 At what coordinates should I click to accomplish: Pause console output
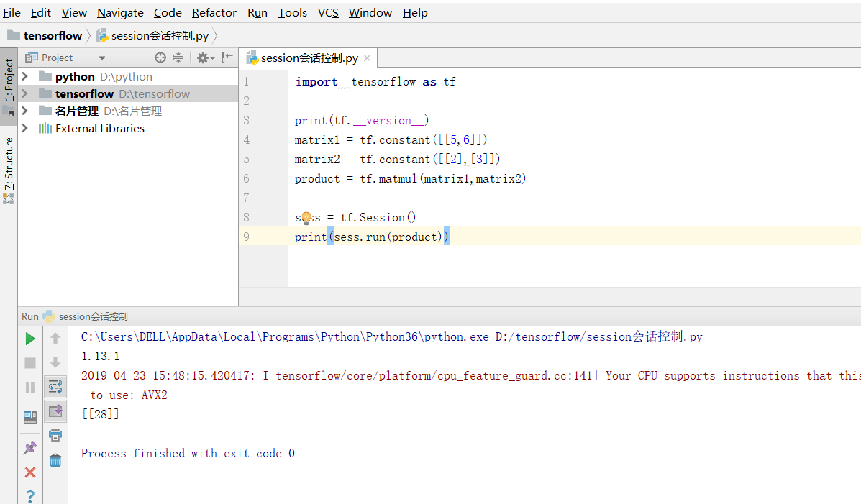(29, 387)
